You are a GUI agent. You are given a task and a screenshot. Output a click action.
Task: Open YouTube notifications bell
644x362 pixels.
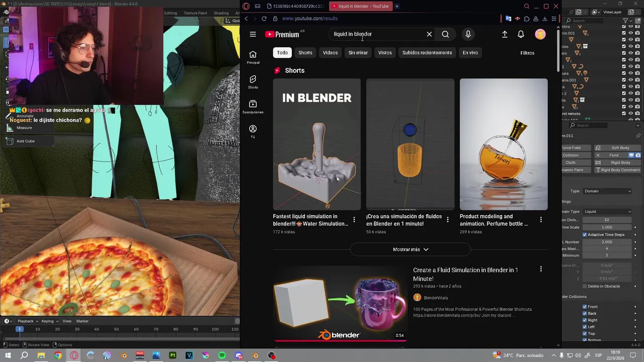pyautogui.click(x=521, y=34)
